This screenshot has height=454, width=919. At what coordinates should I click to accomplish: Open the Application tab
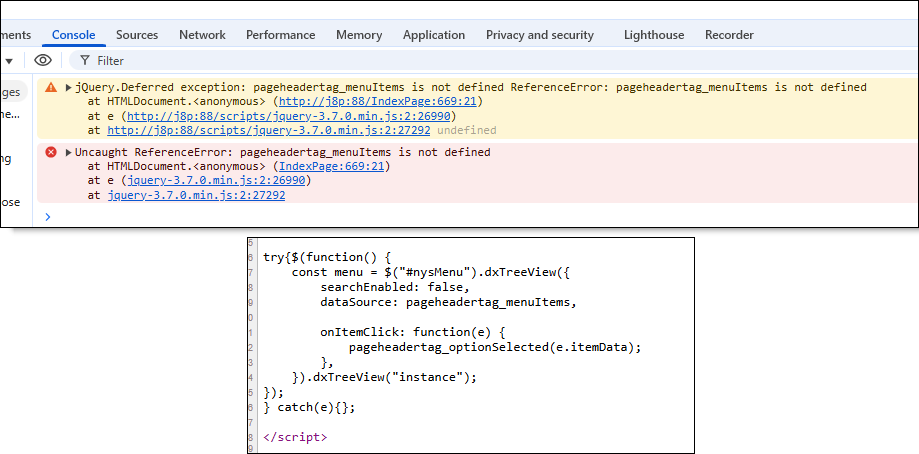pyautogui.click(x=434, y=35)
